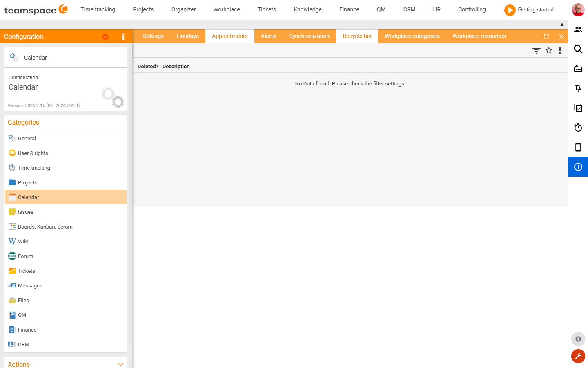Viewport: 588px width, 368px height.
Task: Select the Forum category
Action: [66, 256]
